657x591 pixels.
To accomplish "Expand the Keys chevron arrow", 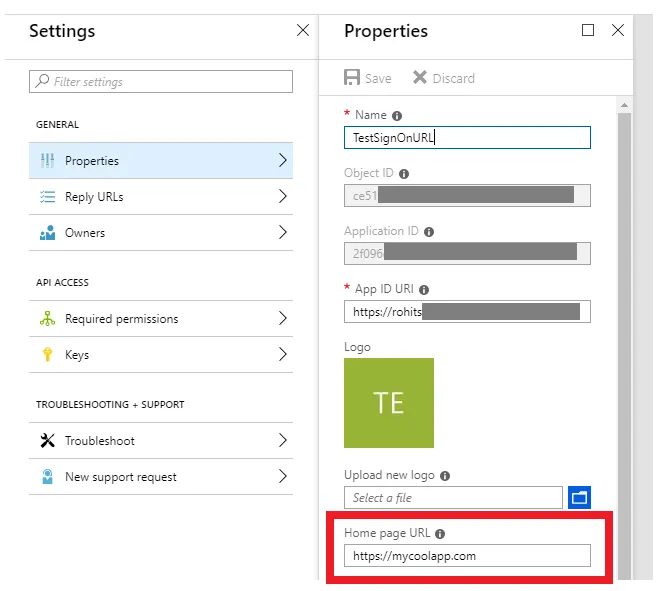I will click(x=282, y=355).
